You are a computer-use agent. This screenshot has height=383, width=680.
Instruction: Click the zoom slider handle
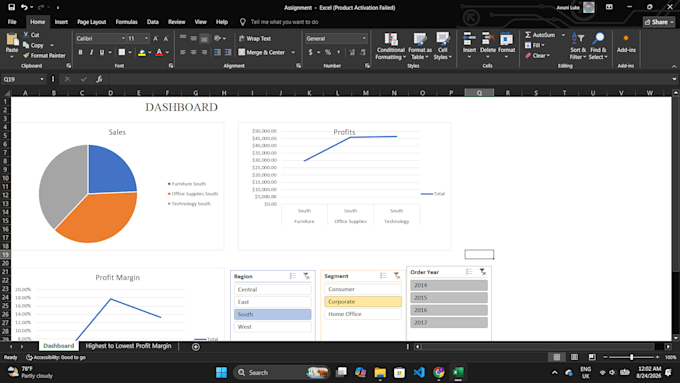click(x=631, y=357)
